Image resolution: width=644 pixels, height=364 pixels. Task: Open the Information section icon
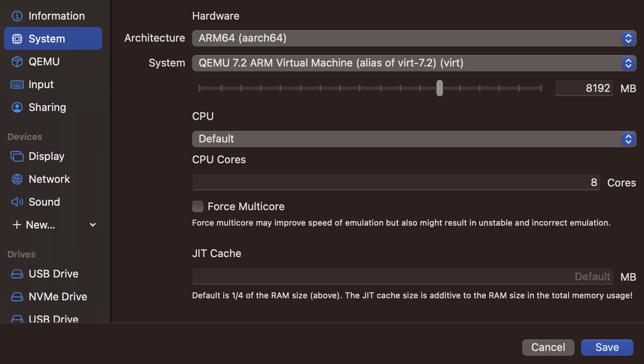(17, 16)
